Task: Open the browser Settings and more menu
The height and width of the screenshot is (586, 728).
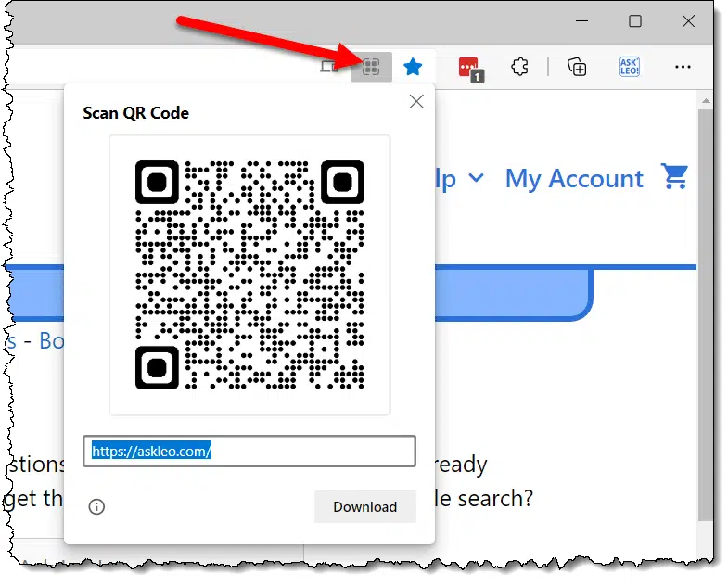Action: point(683,68)
